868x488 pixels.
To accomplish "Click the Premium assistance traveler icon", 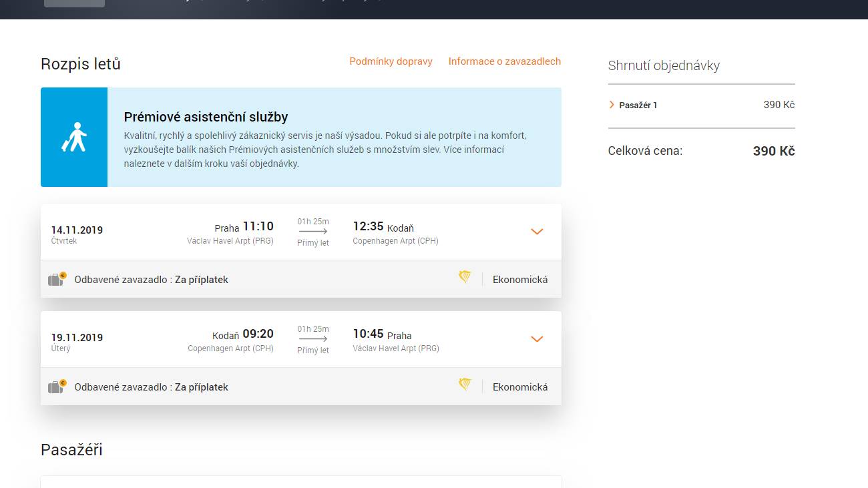I will click(x=74, y=137).
